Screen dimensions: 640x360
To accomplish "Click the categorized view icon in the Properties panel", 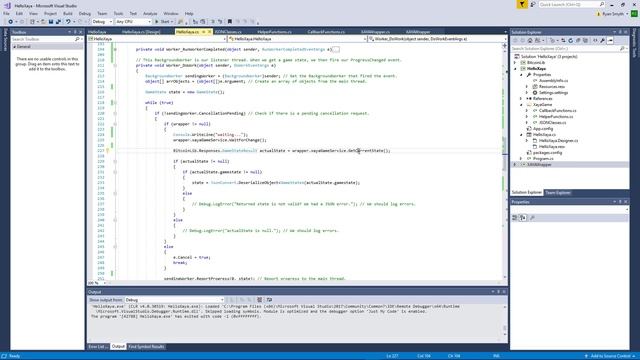I will click(515, 218).
